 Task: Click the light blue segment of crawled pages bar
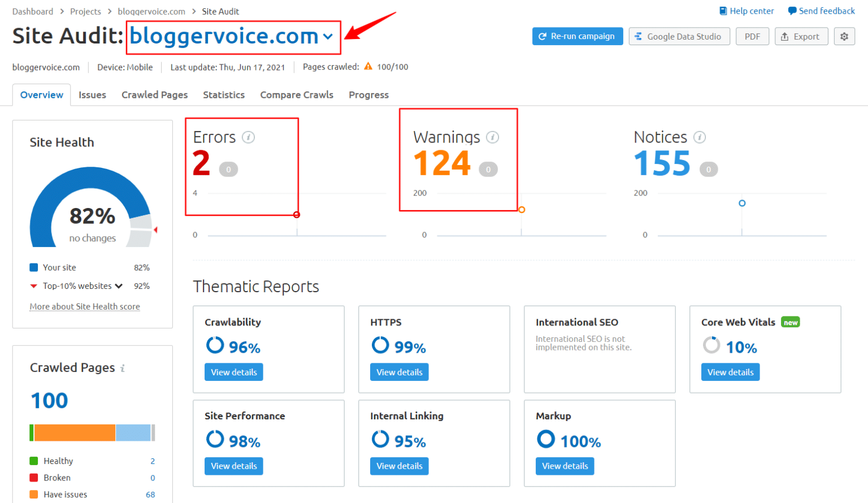click(133, 433)
